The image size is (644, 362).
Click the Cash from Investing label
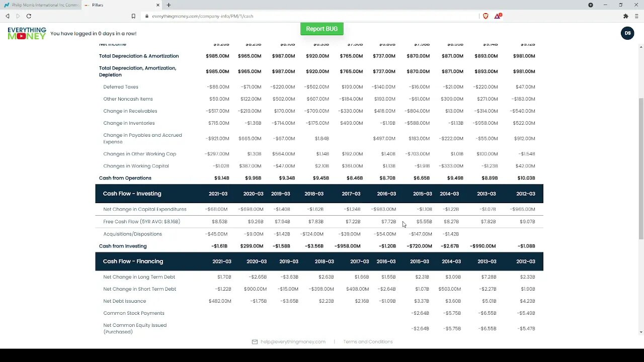tap(123, 246)
